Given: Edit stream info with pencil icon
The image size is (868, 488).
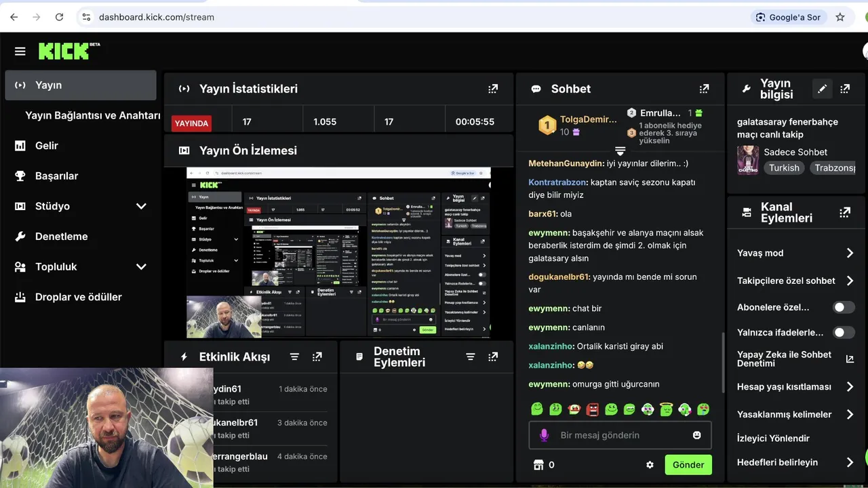Looking at the screenshot, I should click(822, 89).
